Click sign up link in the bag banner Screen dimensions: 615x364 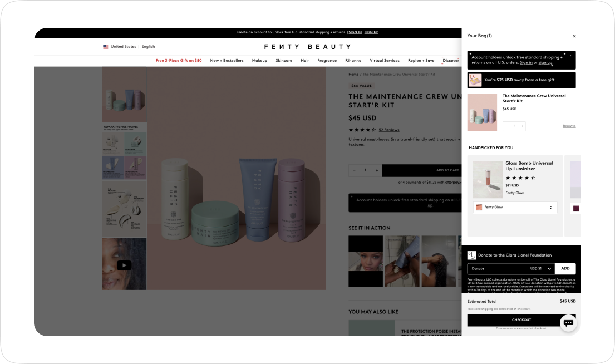545,63
